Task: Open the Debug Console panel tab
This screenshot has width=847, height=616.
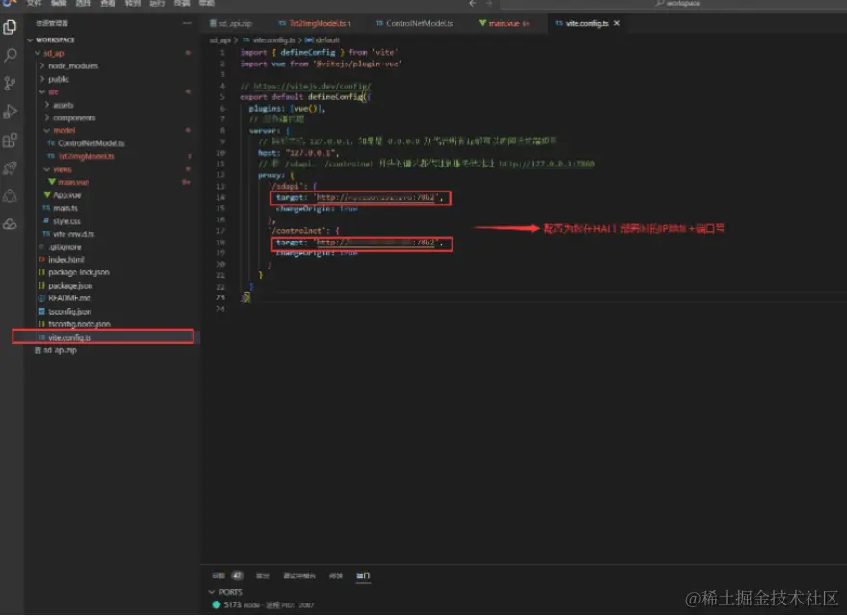Action: click(x=299, y=576)
